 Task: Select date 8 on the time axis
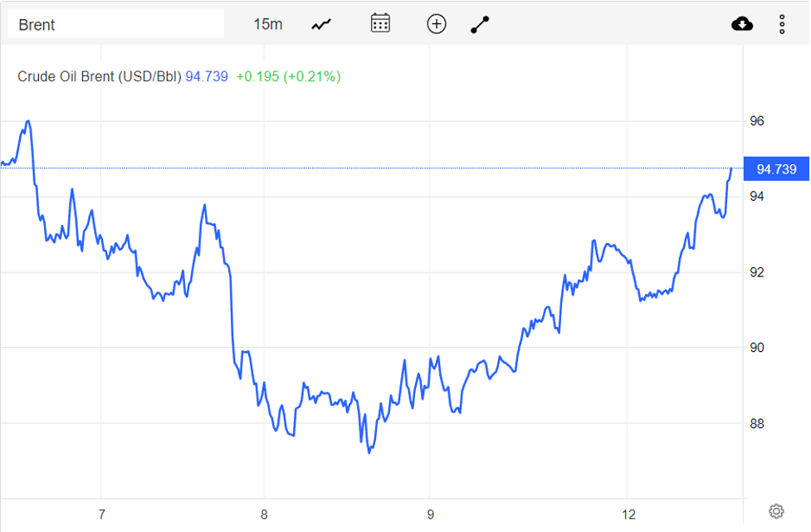tap(264, 515)
